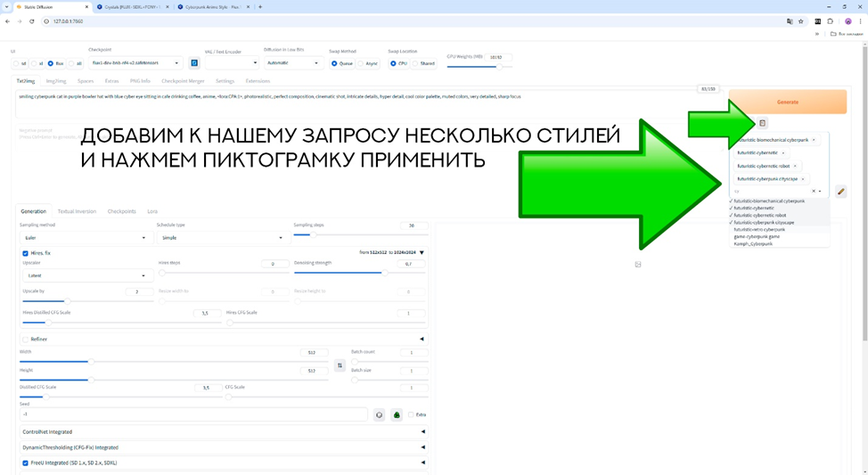The height and width of the screenshot is (475, 868).
Task: Toggle FreeU Integrated checkbox
Action: (x=26, y=463)
